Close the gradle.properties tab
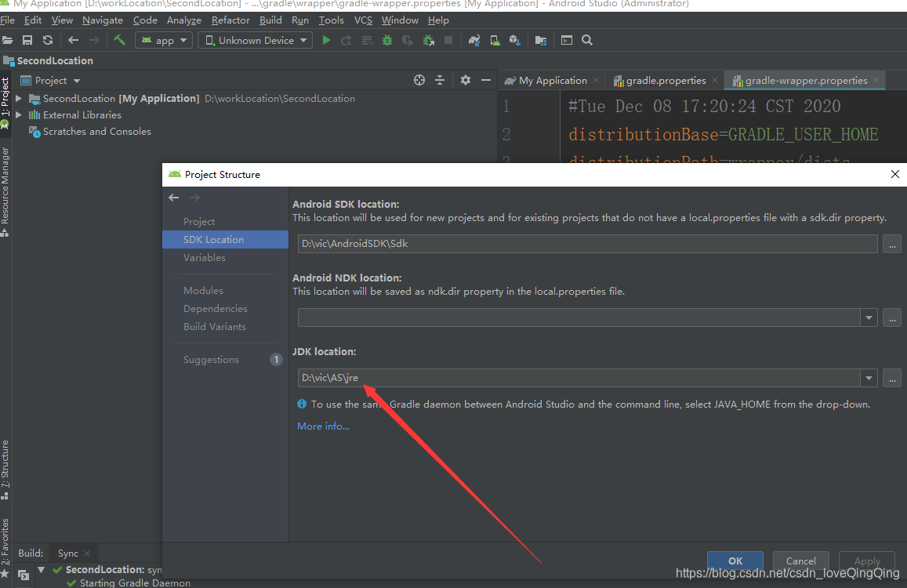The height and width of the screenshot is (588, 907). pos(715,81)
